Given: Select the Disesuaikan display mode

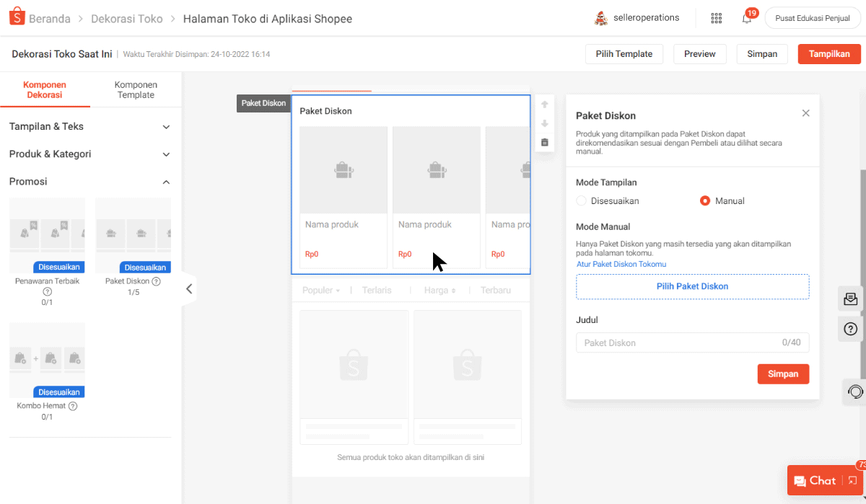Looking at the screenshot, I should (x=582, y=201).
